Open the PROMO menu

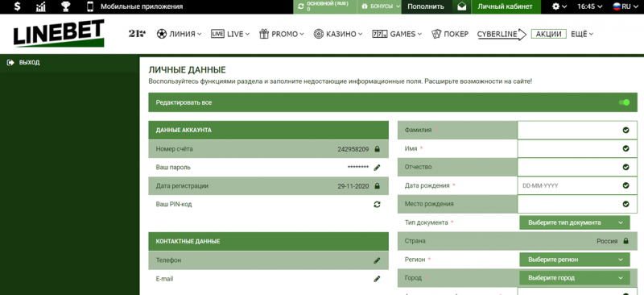click(x=281, y=34)
